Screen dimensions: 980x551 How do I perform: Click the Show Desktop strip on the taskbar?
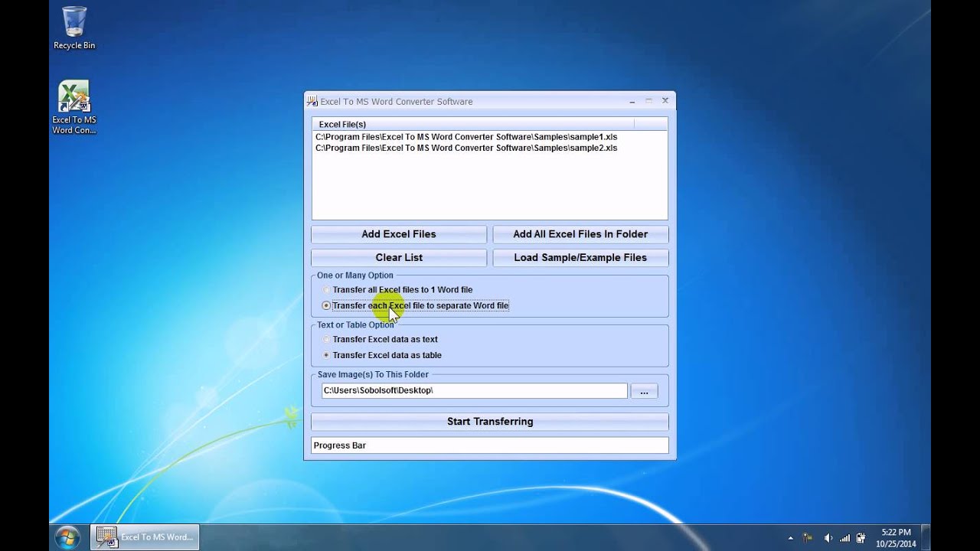[926, 537]
